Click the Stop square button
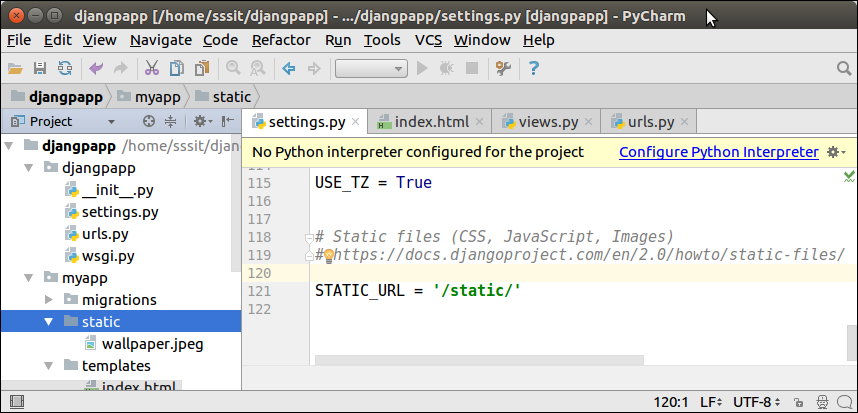Viewport: 858px width, 413px height. point(471,68)
